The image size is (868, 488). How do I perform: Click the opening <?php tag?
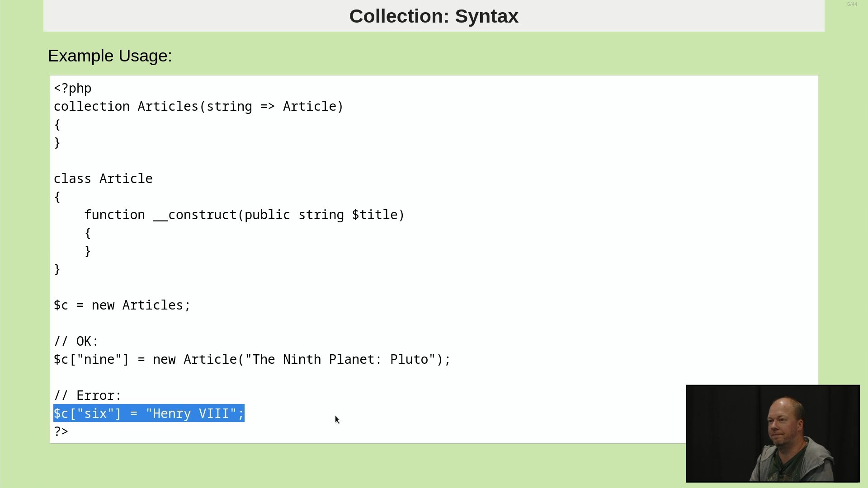73,89
